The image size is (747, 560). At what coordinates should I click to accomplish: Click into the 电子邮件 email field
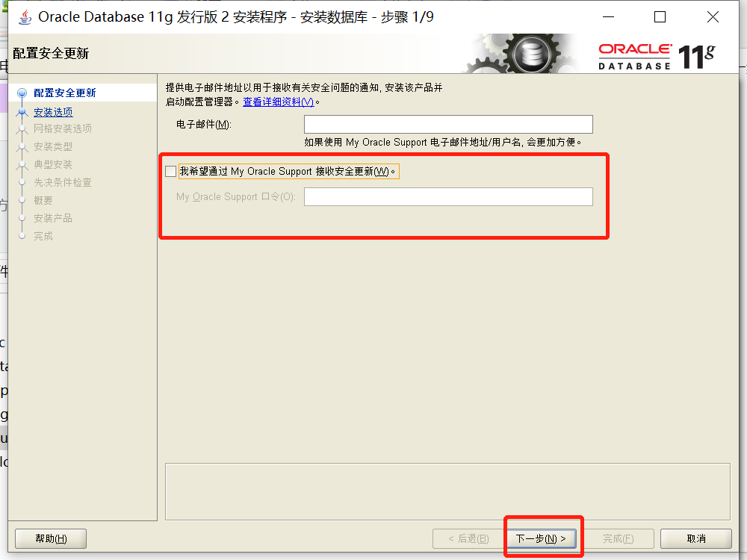tap(448, 124)
